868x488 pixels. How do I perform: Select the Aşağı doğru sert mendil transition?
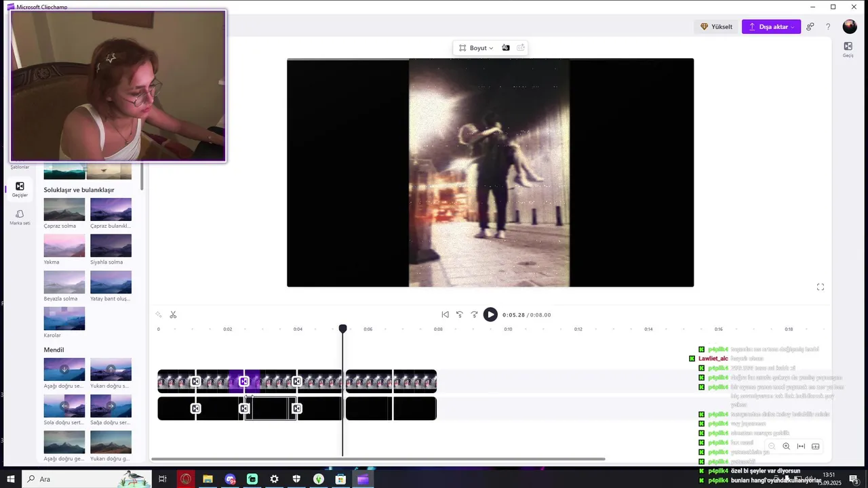click(64, 369)
